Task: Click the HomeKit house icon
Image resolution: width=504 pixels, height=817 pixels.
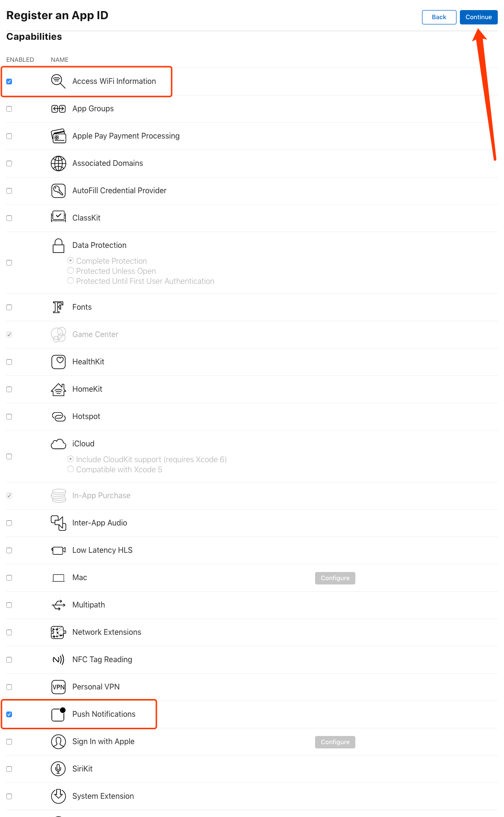Action: coord(58,389)
